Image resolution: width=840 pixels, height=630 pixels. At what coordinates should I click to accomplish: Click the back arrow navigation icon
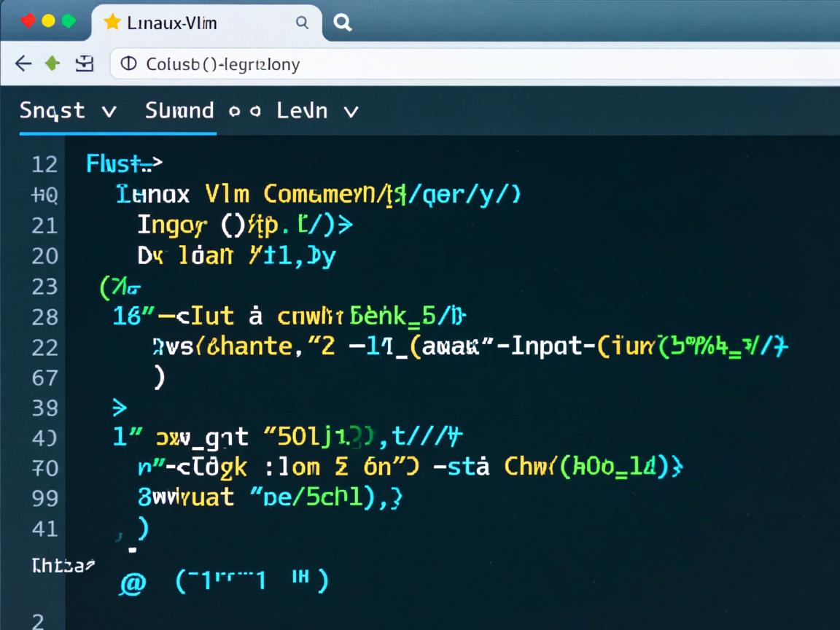point(23,63)
